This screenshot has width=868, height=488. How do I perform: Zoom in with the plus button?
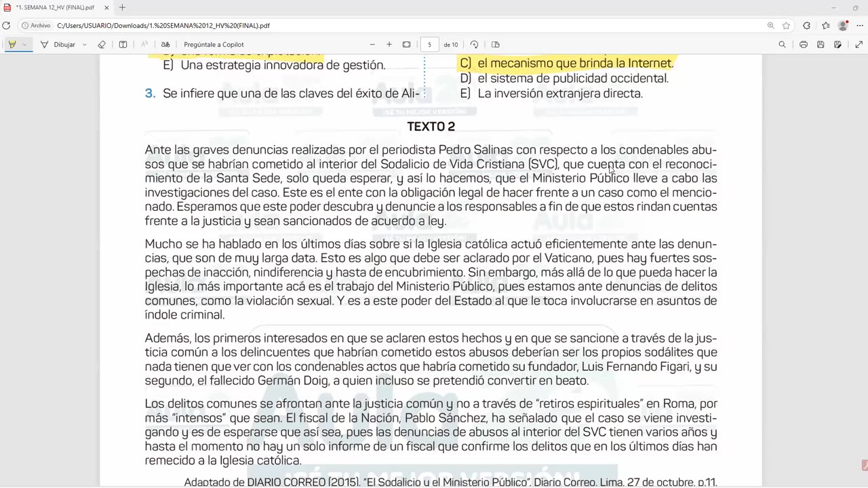[389, 45]
